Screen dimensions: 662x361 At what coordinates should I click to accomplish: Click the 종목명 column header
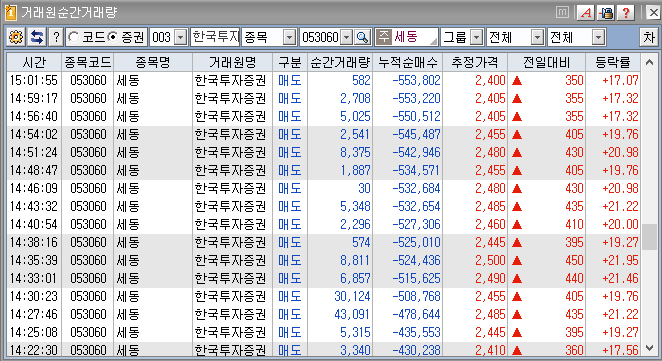(153, 62)
